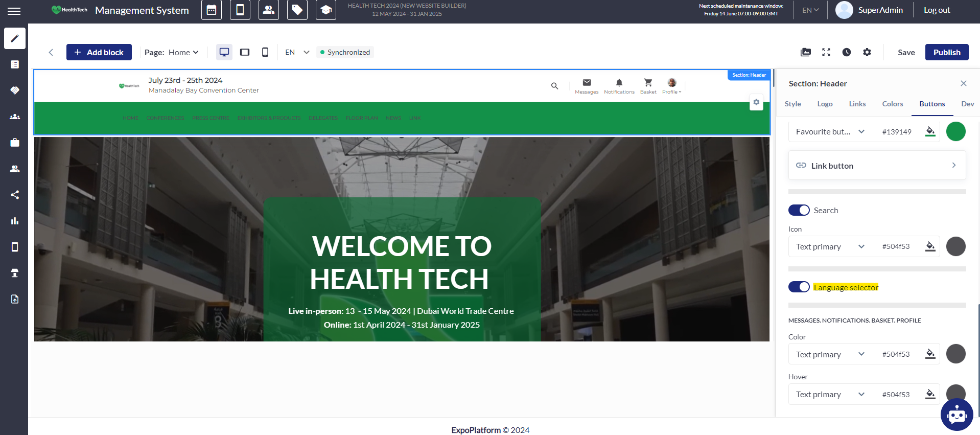Toggle the Language selector switch

(x=799, y=287)
